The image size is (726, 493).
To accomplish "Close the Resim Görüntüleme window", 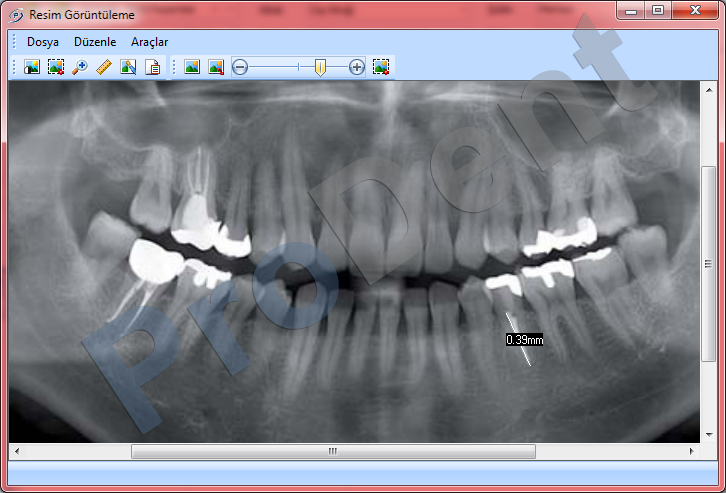I will pyautogui.click(x=695, y=10).
